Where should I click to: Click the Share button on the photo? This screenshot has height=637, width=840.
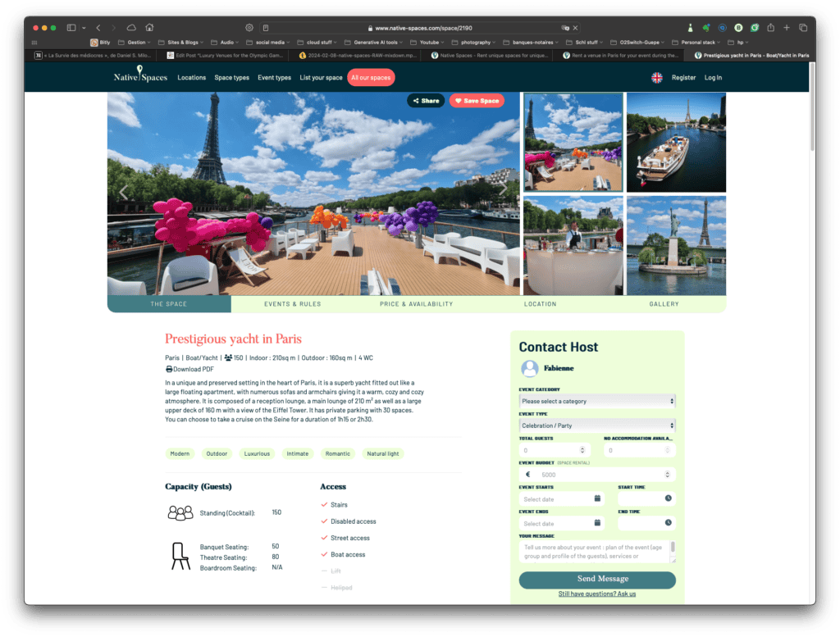pyautogui.click(x=426, y=101)
